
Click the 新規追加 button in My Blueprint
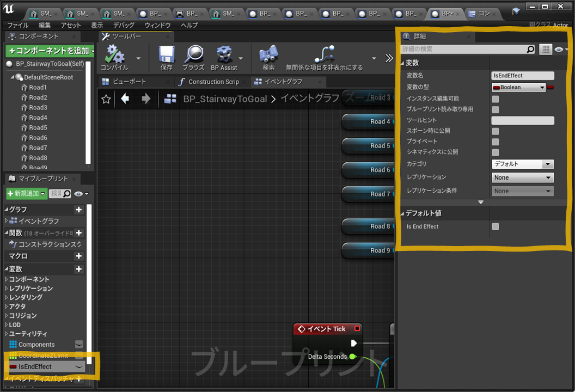[x=27, y=194]
